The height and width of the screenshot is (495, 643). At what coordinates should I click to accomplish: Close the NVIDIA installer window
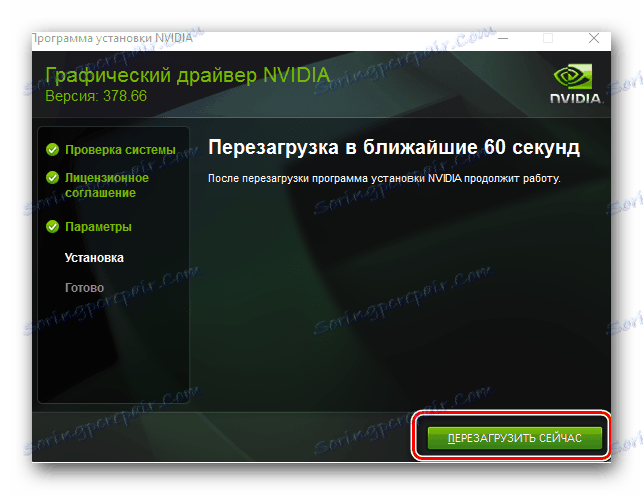(594, 38)
